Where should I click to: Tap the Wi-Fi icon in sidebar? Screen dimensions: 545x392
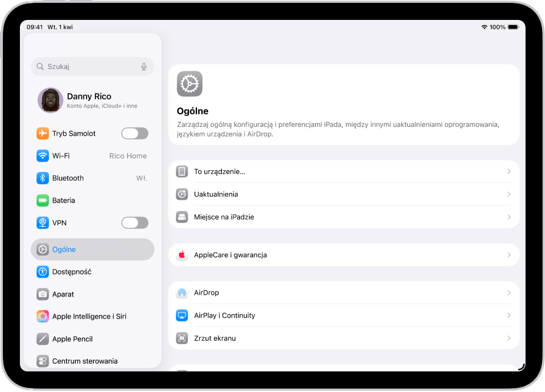(x=43, y=156)
